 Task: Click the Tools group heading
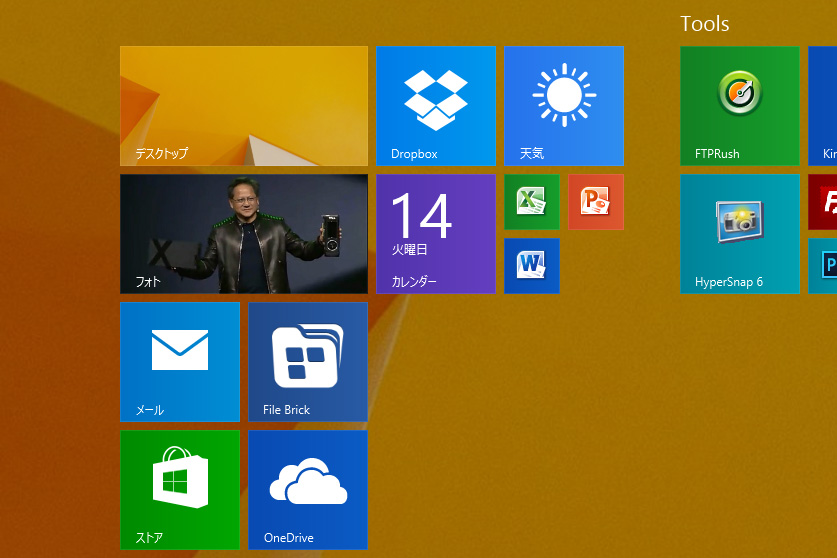click(705, 24)
